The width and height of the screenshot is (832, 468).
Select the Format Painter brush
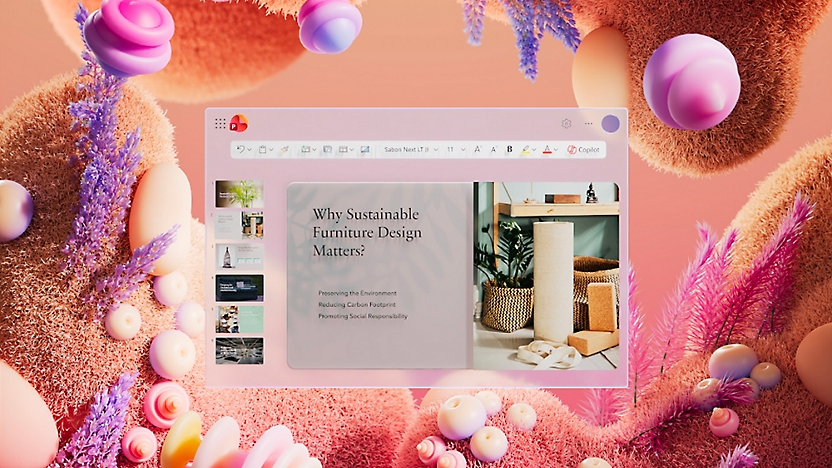click(284, 149)
